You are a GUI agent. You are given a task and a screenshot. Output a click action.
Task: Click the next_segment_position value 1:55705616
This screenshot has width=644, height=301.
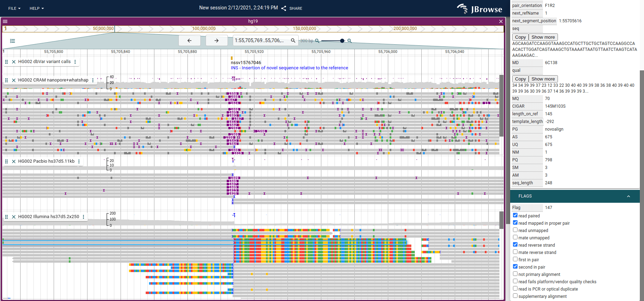tap(570, 21)
